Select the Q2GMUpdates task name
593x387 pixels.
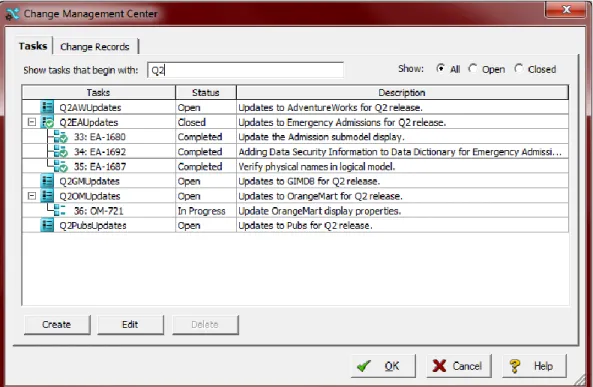point(89,181)
